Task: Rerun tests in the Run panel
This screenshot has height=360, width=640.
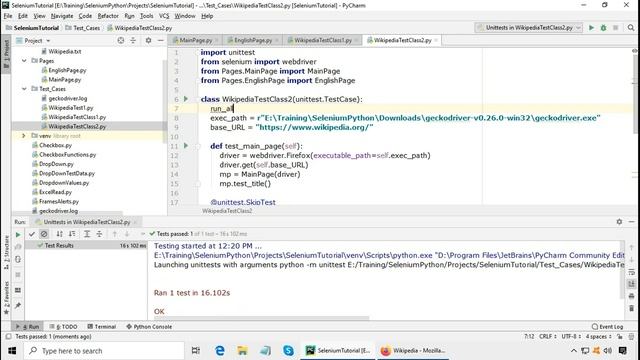Action: point(18,234)
